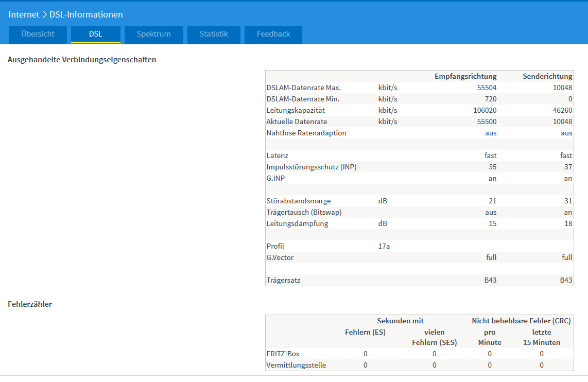The width and height of the screenshot is (588, 382).
Task: Click the INP value 35
Action: 492,167
